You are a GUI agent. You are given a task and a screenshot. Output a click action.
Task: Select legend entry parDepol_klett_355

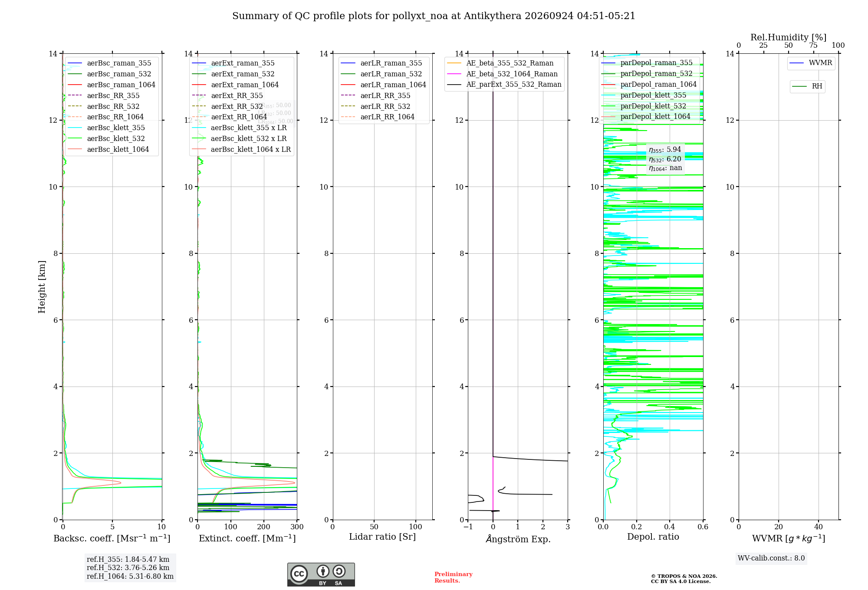tap(644, 95)
